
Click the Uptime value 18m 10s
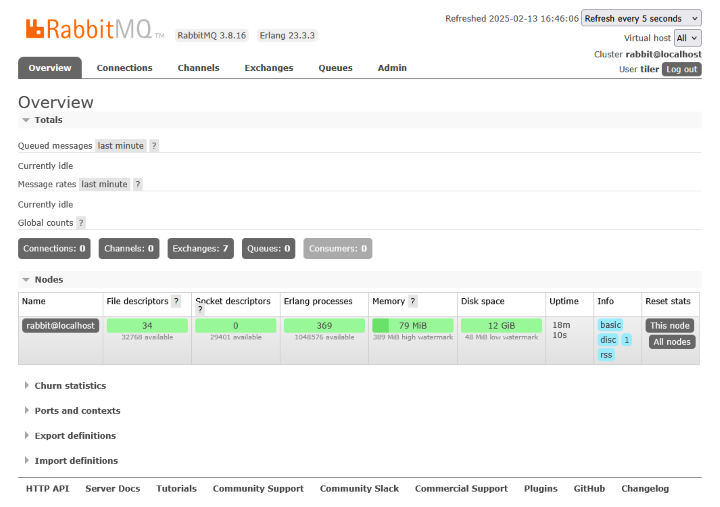click(x=561, y=330)
